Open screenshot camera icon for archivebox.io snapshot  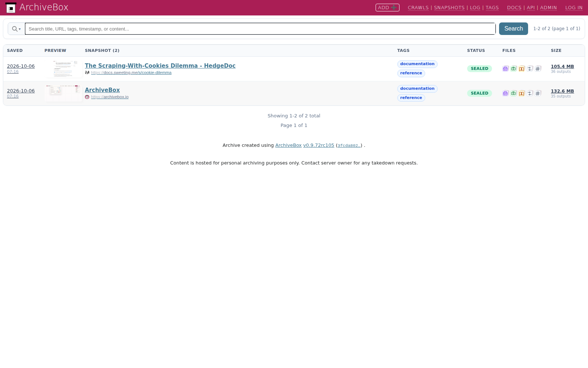click(513, 93)
